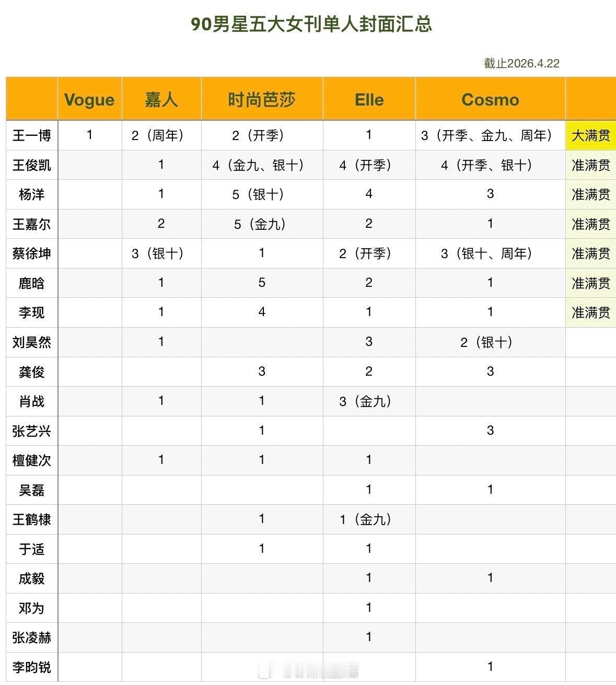Image resolution: width=616 pixels, height=685 pixels.
Task: Select the 张艺兴 row name
Action: click(32, 431)
